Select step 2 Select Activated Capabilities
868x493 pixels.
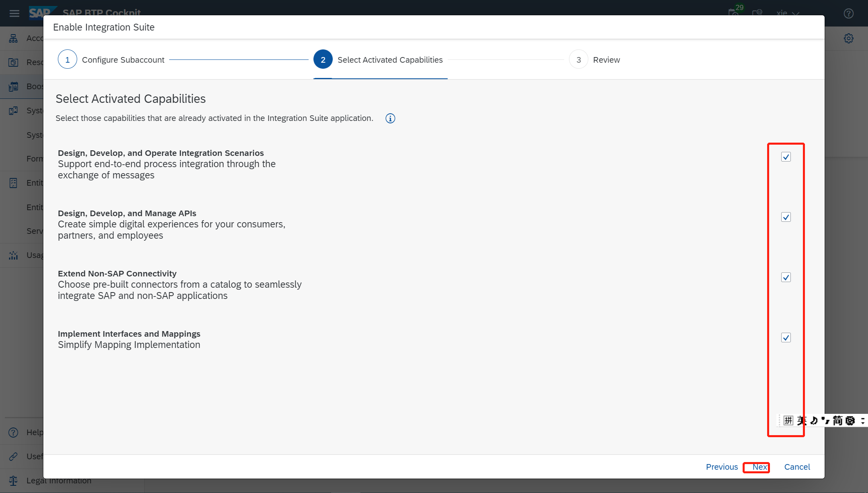[x=378, y=59]
